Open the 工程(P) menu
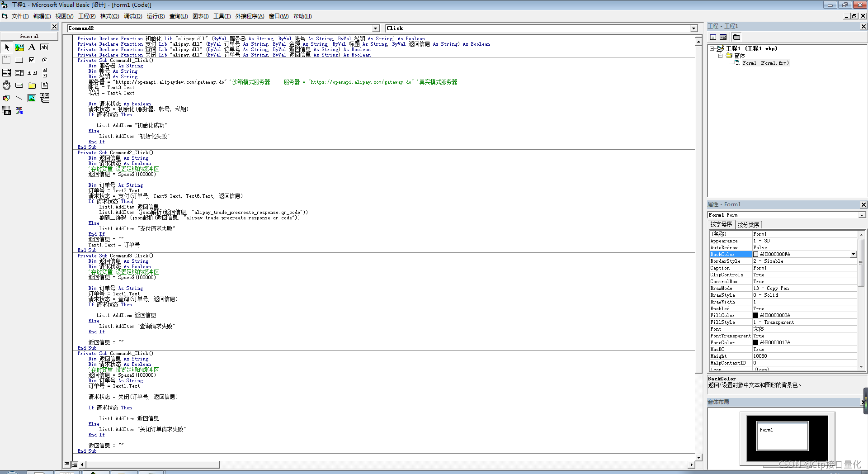The image size is (868, 474). coord(87,16)
